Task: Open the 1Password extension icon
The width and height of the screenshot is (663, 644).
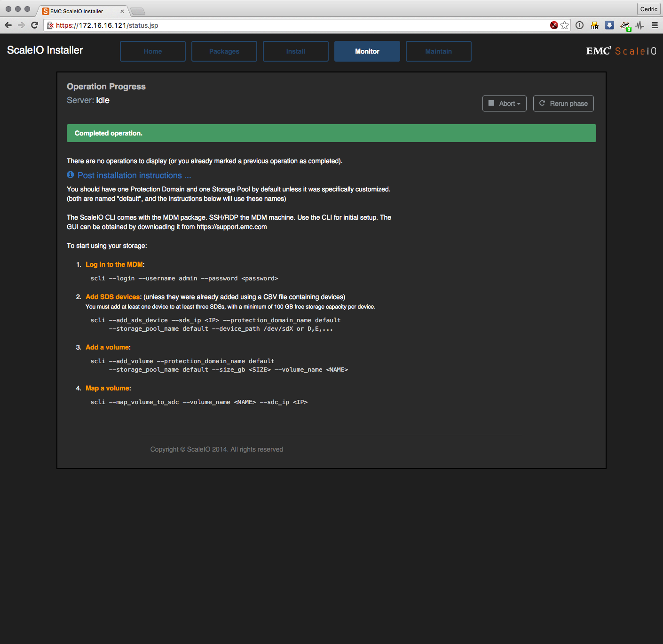Action: [x=580, y=25]
